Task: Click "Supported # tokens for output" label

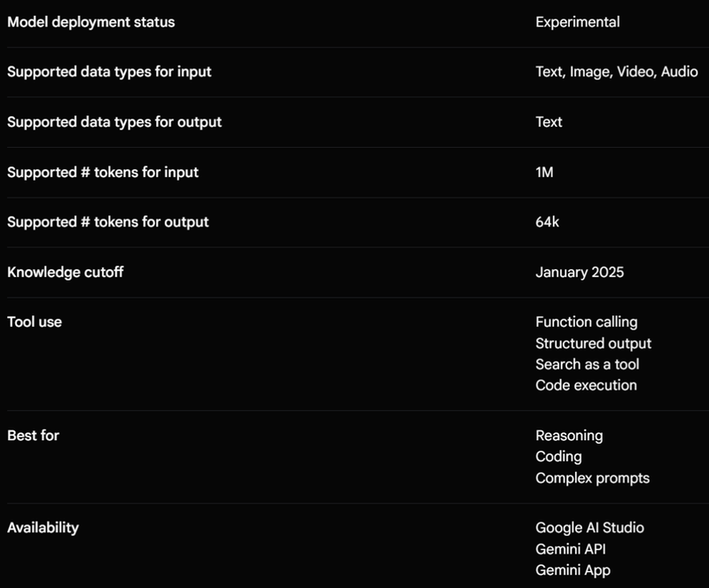Action: pyautogui.click(x=108, y=221)
